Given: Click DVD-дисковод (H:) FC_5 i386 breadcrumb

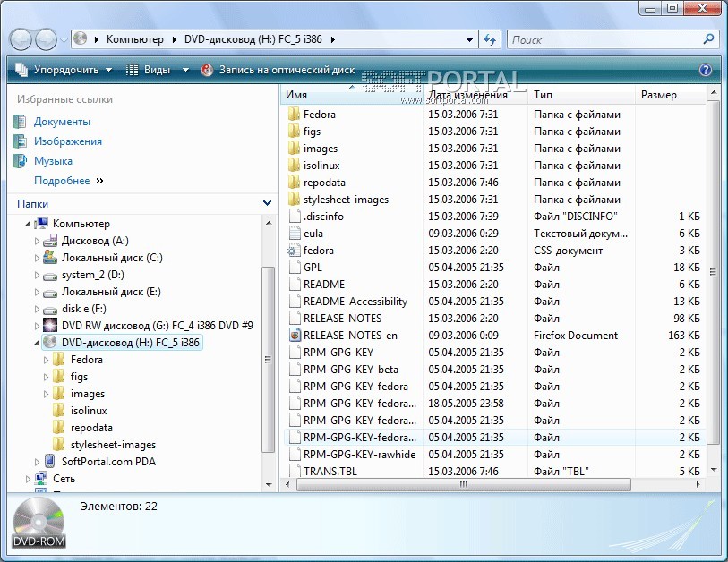Looking at the screenshot, I should [253, 39].
